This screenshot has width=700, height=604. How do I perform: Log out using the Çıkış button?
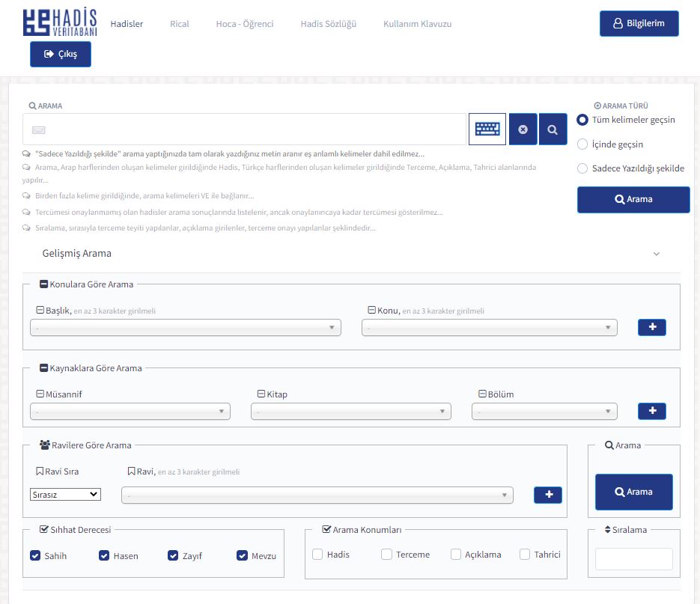61,54
